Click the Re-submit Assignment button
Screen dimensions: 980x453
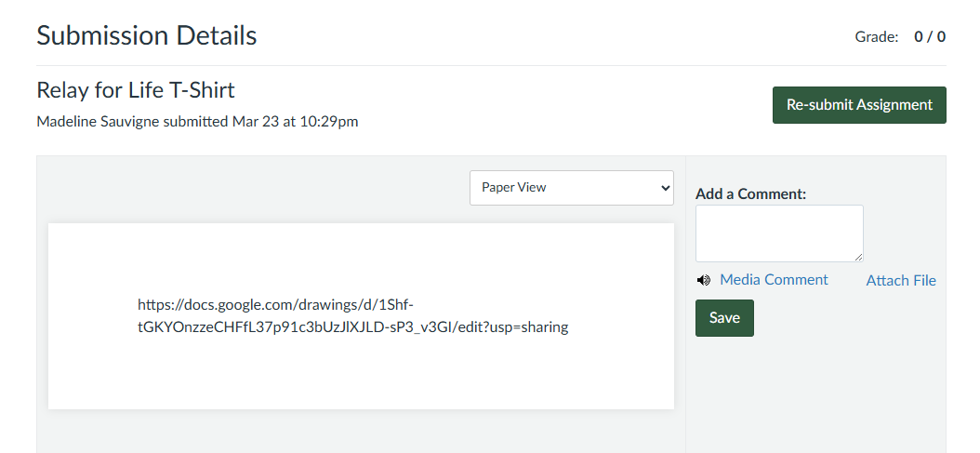click(x=859, y=105)
